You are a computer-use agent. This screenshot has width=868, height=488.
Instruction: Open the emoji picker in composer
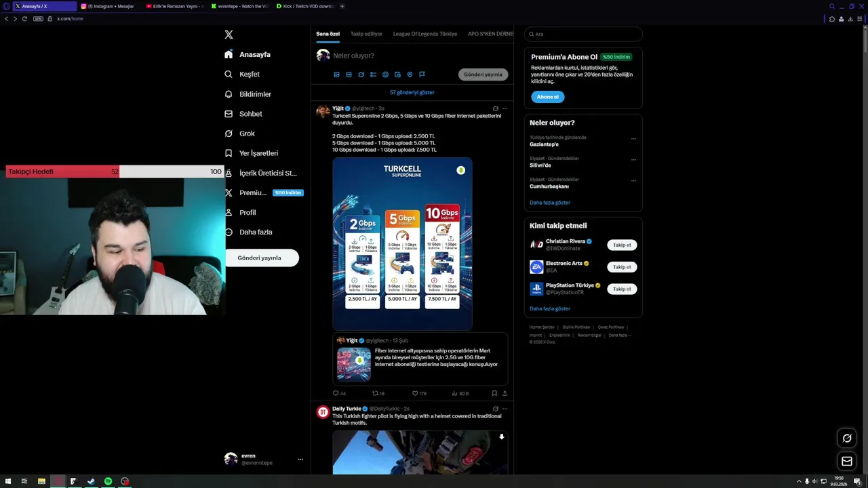click(385, 75)
